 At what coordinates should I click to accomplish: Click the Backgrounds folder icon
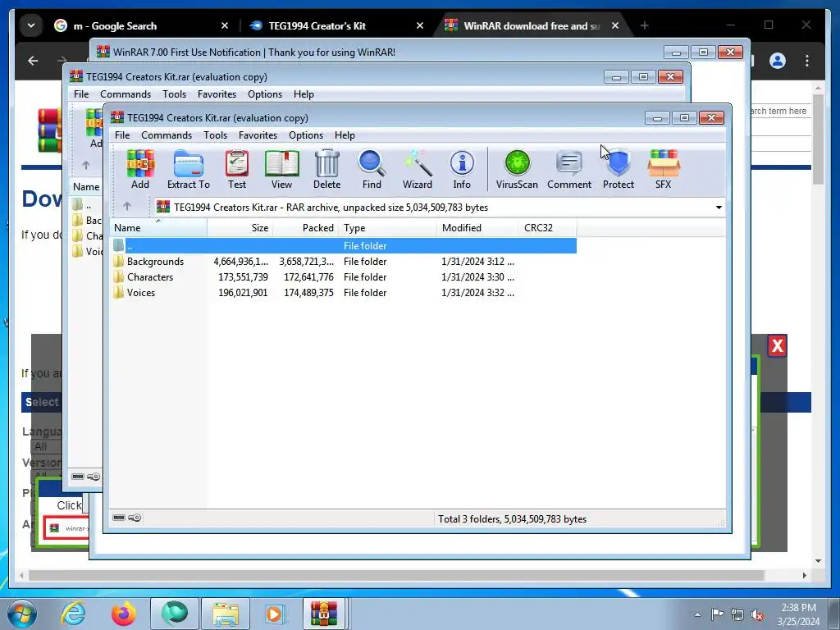coord(118,262)
